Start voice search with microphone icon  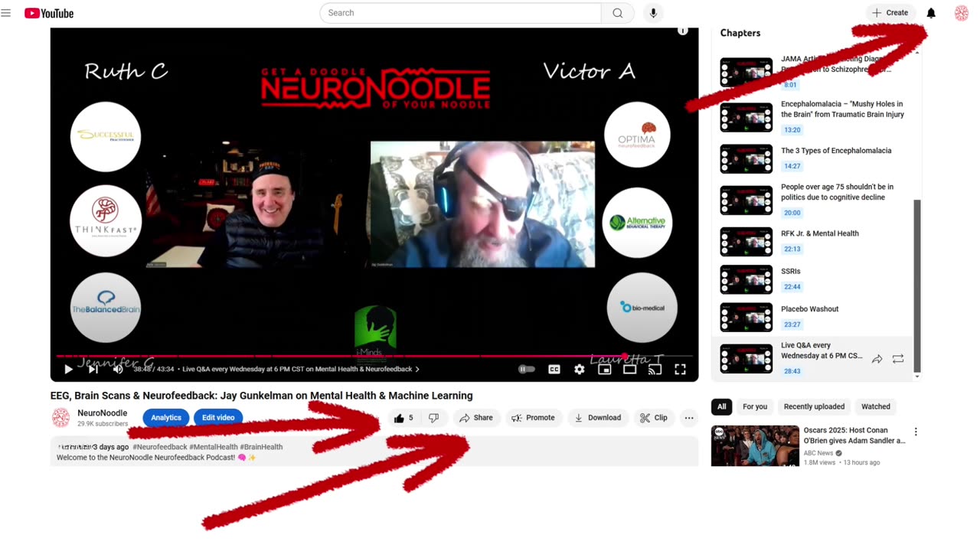(653, 13)
